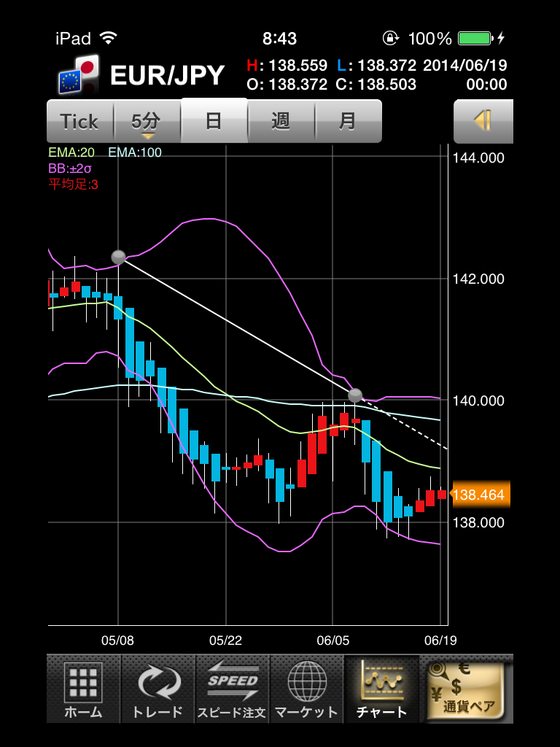Tap the EMA:20 indicator label

tap(71, 152)
